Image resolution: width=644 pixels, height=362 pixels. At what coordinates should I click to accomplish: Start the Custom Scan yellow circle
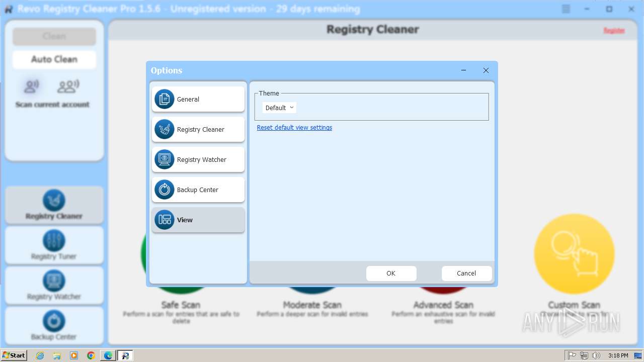574,254
